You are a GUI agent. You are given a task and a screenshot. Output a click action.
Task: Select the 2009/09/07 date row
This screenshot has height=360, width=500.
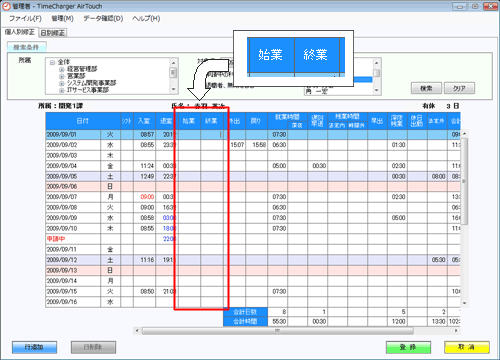[253, 197]
